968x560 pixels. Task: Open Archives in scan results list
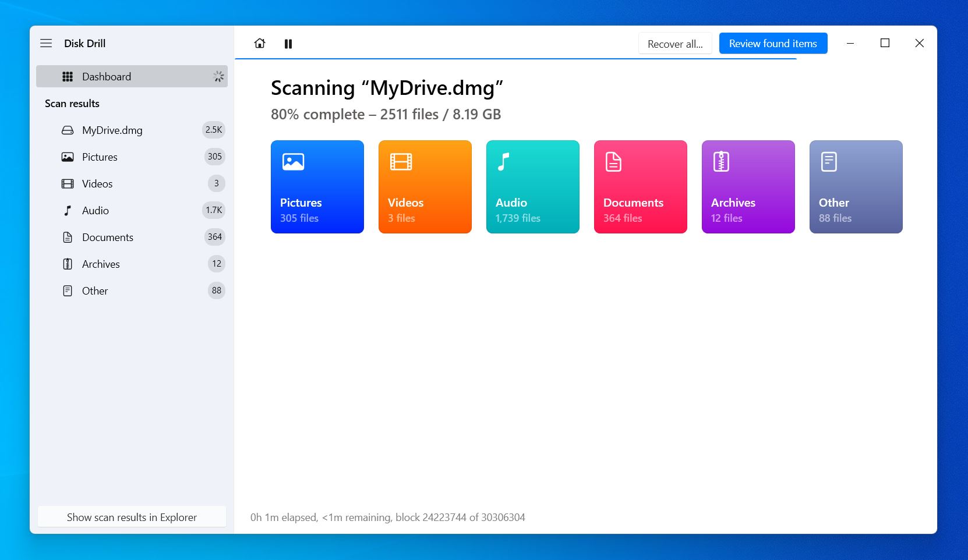132,264
